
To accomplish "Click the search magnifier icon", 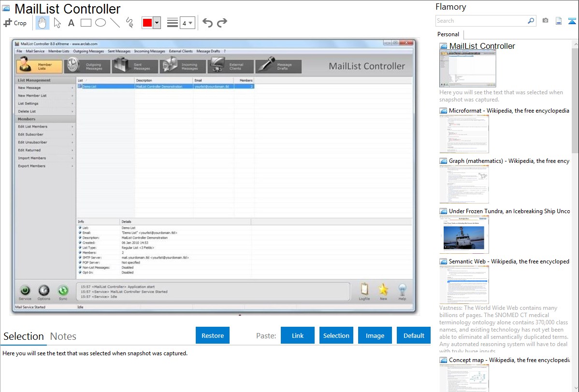I will coord(531,21).
